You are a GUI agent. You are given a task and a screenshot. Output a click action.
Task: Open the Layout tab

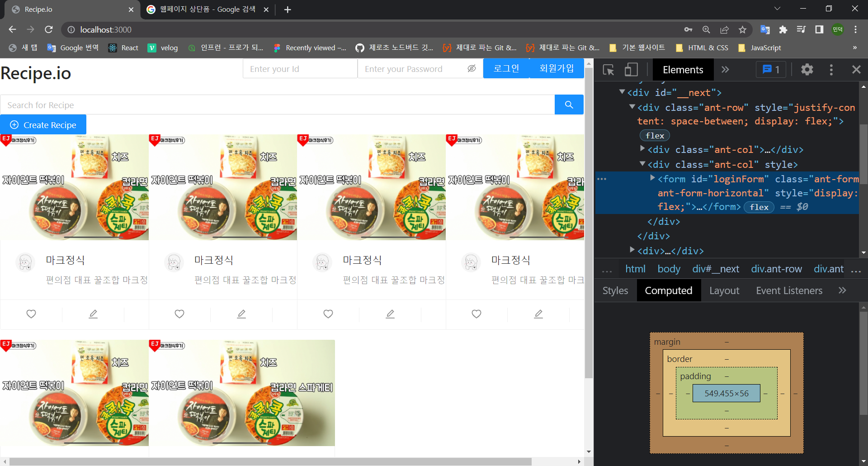click(x=724, y=290)
